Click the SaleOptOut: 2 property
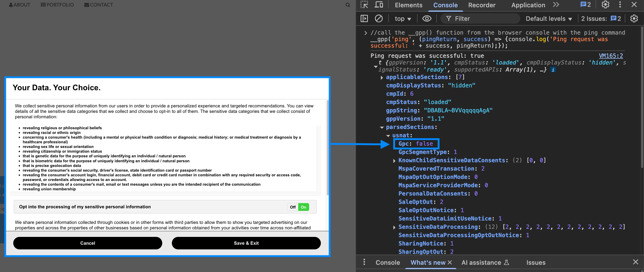Image resolution: width=644 pixels, height=272 pixels. [421, 202]
